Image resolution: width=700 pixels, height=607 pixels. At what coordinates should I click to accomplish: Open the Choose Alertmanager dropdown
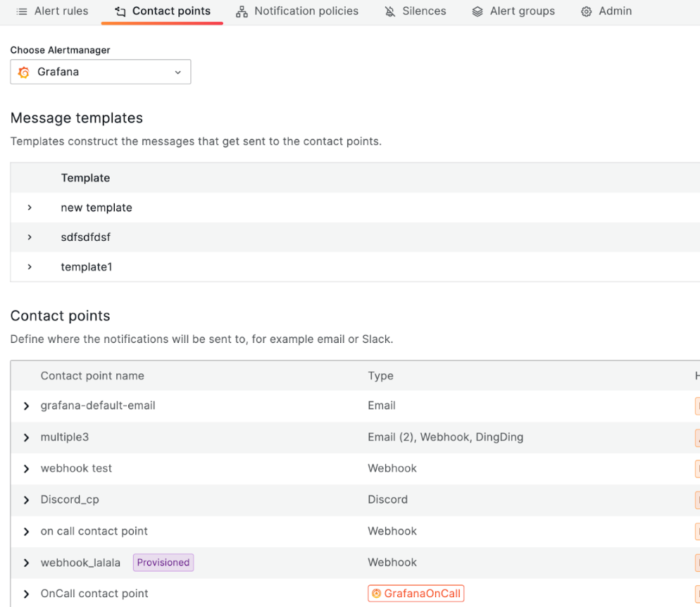177,72
